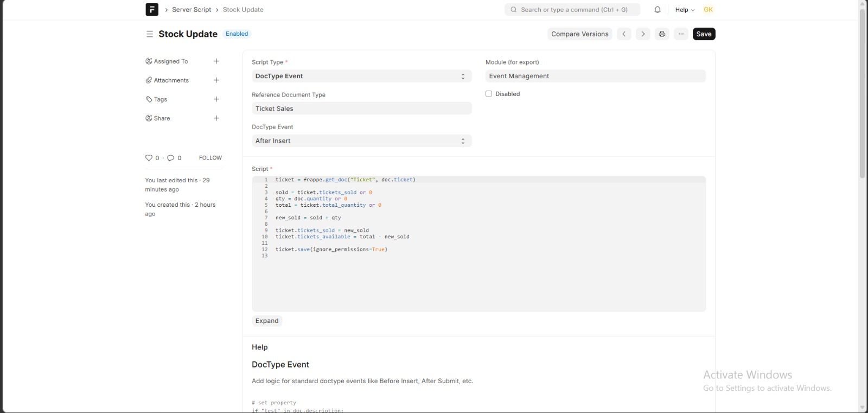This screenshot has height=413, width=868.
Task: Open the notifications bell
Action: [658, 10]
